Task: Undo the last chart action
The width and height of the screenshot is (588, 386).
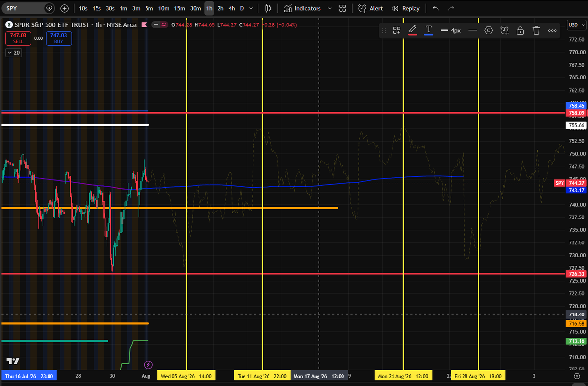Action: point(436,8)
